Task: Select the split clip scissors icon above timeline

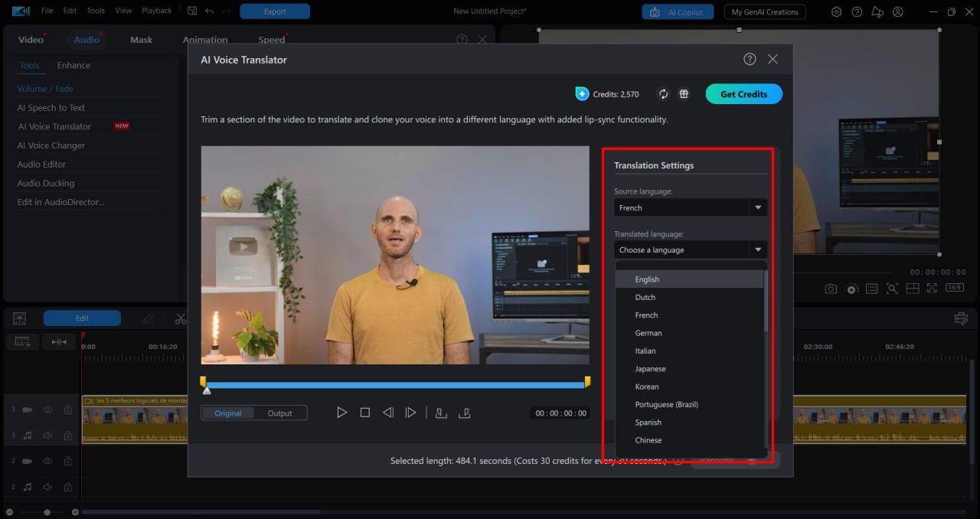Action: coord(181,318)
